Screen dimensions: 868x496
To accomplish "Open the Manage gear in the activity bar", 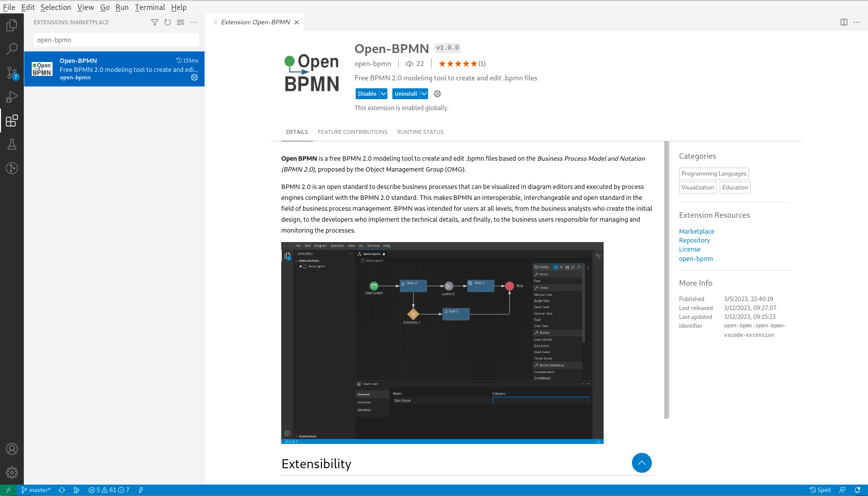I will pos(12,473).
